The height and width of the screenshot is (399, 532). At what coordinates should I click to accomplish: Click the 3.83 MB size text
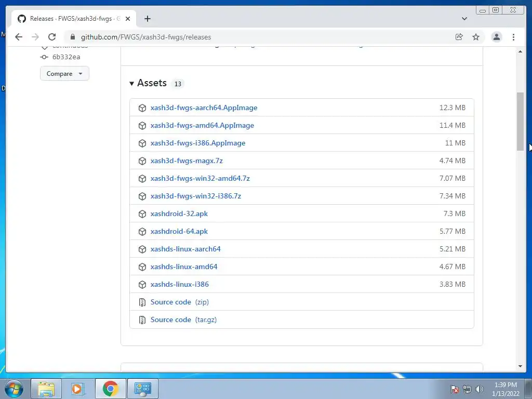(x=453, y=284)
